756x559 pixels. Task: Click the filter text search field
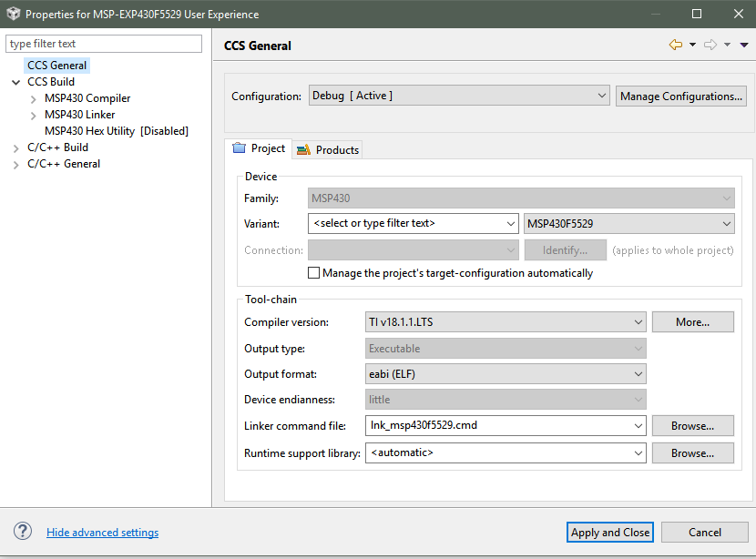[104, 44]
